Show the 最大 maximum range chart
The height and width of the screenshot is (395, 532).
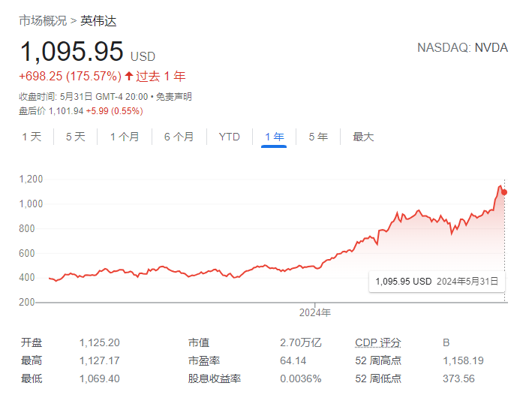coord(363,137)
